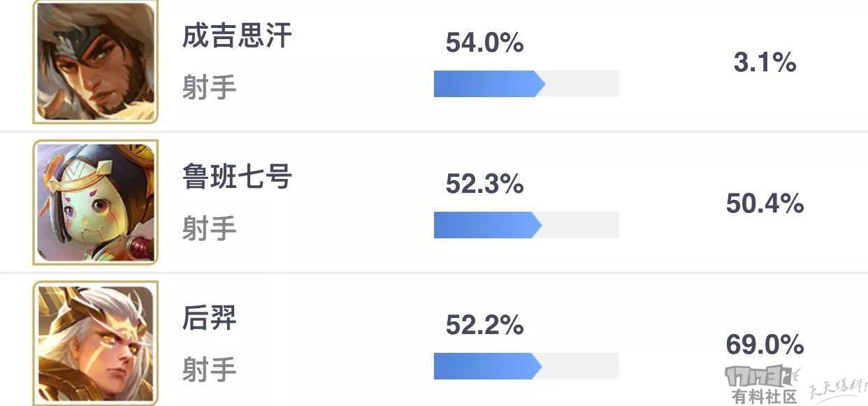Click the 17173 有料社区 watermark logo
Image resolution: width=868 pixels, height=406 pixels.
click(x=764, y=384)
